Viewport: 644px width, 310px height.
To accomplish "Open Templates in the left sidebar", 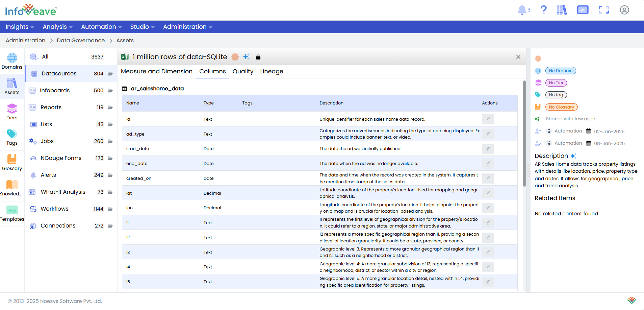I will pyautogui.click(x=12, y=213).
